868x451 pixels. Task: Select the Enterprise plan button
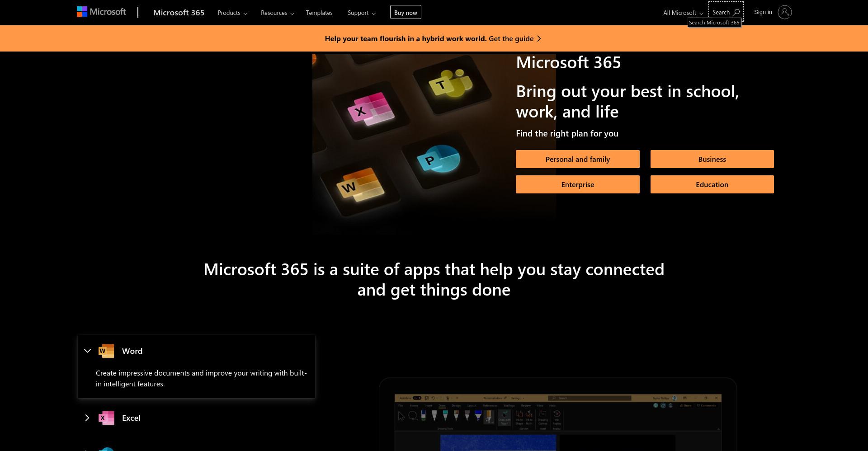578,184
